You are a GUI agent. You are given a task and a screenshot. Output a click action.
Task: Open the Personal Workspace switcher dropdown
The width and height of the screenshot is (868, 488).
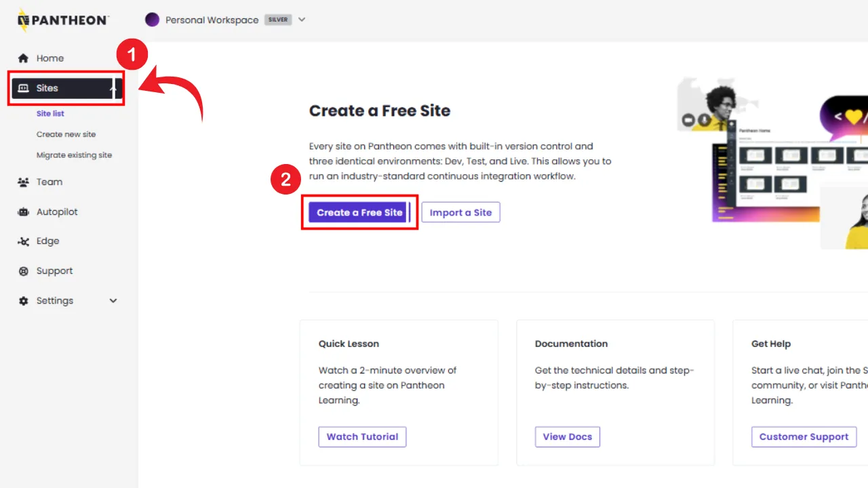(x=302, y=20)
